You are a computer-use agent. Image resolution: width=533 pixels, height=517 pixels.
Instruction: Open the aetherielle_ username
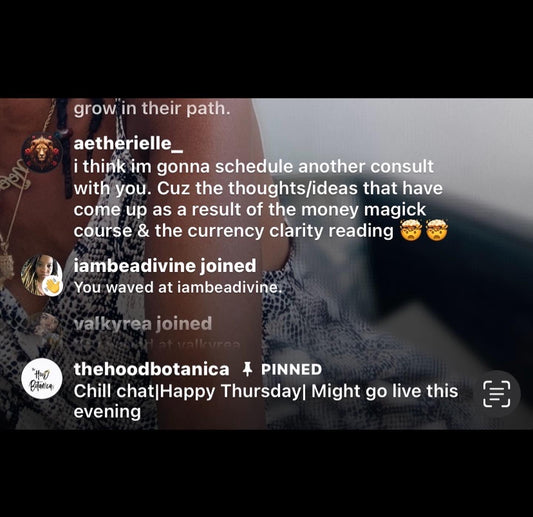[128, 143]
